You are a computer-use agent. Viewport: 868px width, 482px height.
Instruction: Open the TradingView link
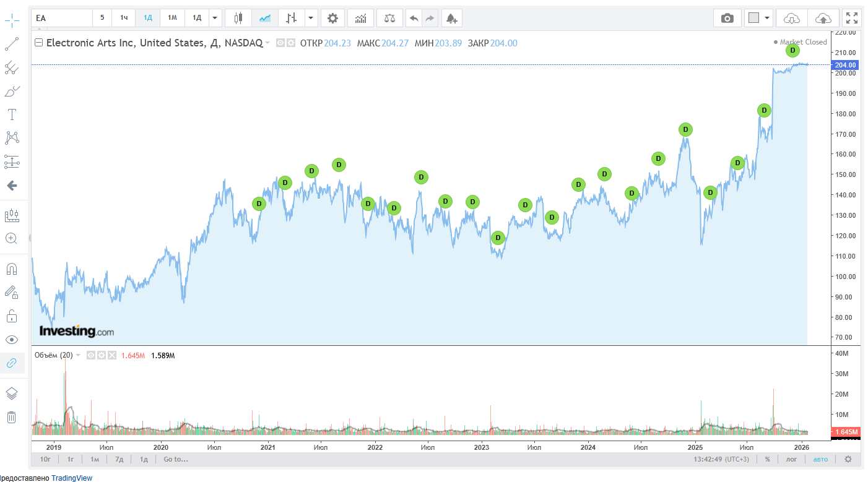click(72, 478)
